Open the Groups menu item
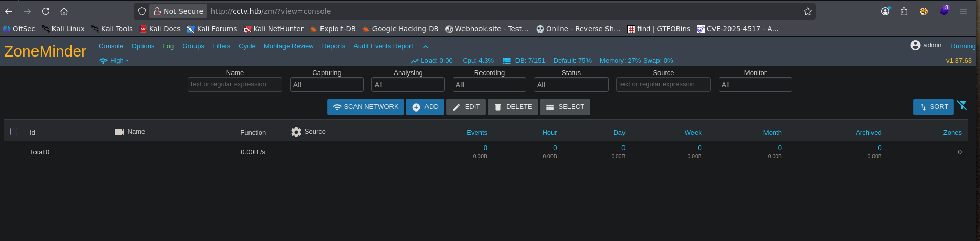The height and width of the screenshot is (241, 980). pyautogui.click(x=193, y=46)
